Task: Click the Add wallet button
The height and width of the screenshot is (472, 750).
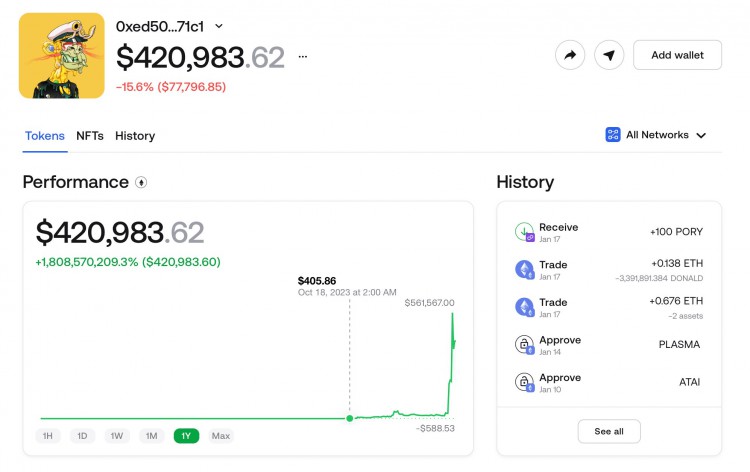Action: coord(677,55)
